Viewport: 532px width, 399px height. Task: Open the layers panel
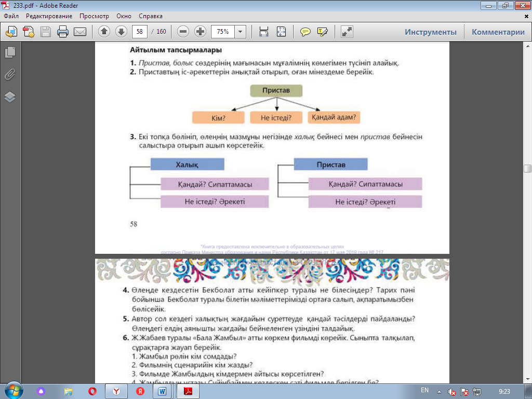coord(10,97)
